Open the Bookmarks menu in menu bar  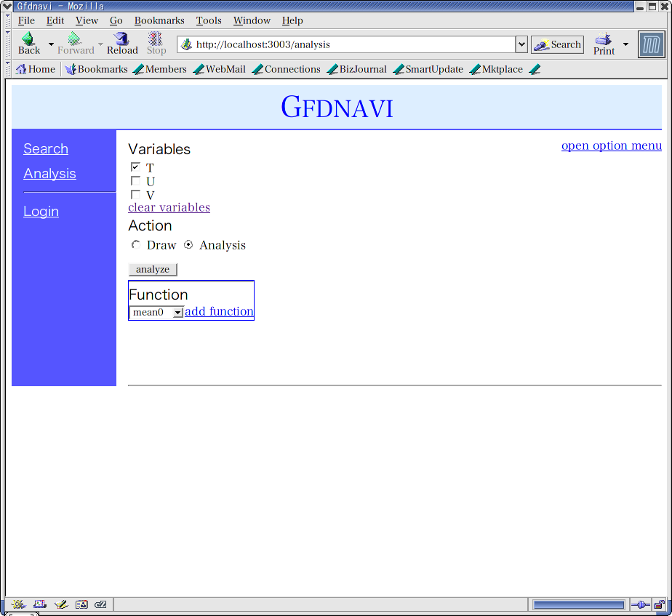click(159, 20)
